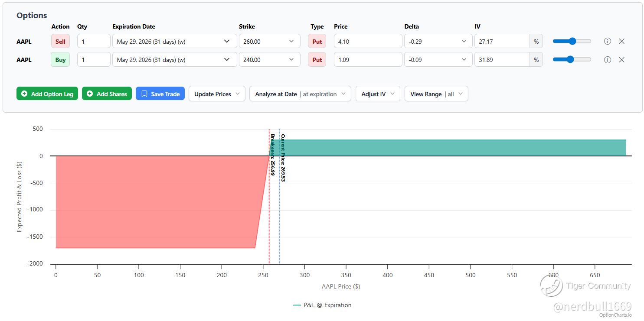The image size is (644, 321).
Task: Click the AAPL symbol on the Buy row
Action: [24, 60]
